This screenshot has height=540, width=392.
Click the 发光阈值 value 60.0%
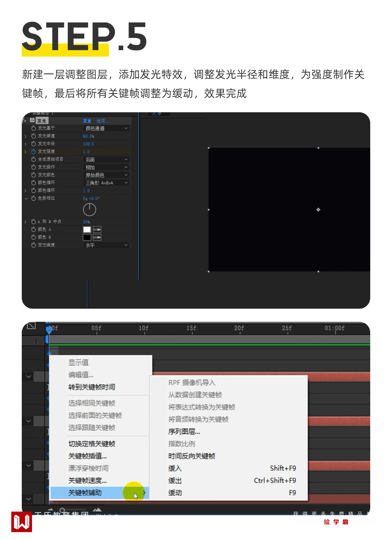click(88, 136)
